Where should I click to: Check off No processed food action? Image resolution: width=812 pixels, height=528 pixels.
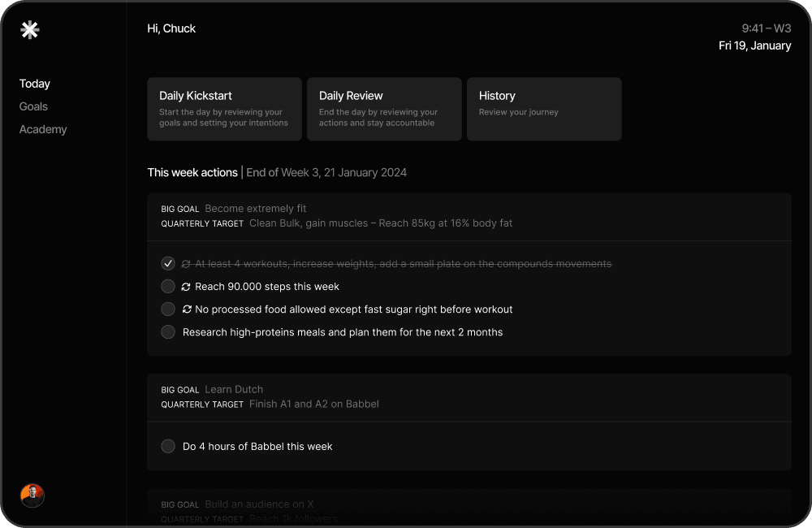[168, 309]
